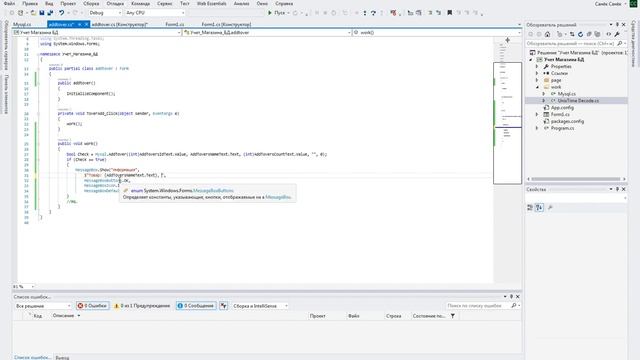Screen dimensions: 640x360
Task: Click the Open File toolbar icon
Action: coord(33,13)
